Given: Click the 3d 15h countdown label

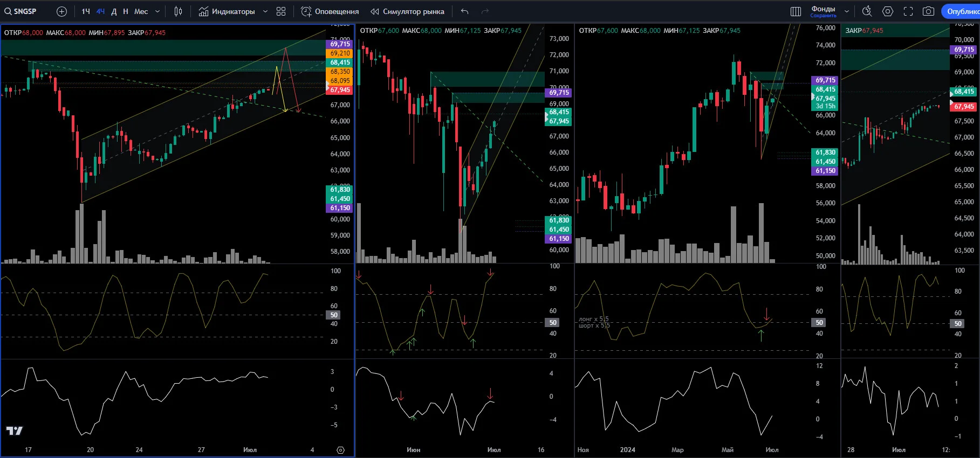Looking at the screenshot, I should [826, 106].
